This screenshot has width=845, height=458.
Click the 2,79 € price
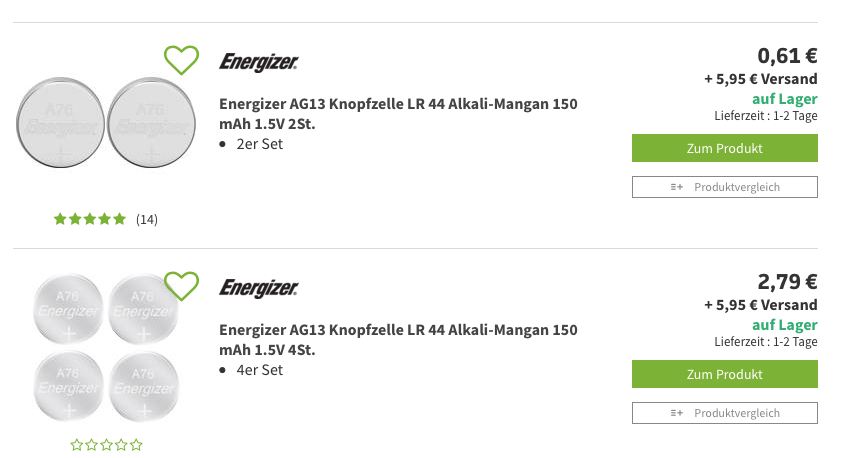click(787, 281)
